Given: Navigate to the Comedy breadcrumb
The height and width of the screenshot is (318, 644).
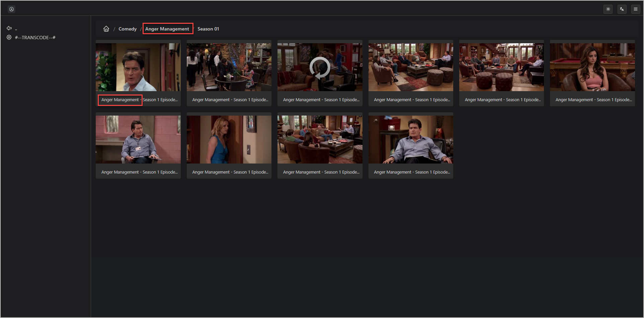Looking at the screenshot, I should coord(128,29).
